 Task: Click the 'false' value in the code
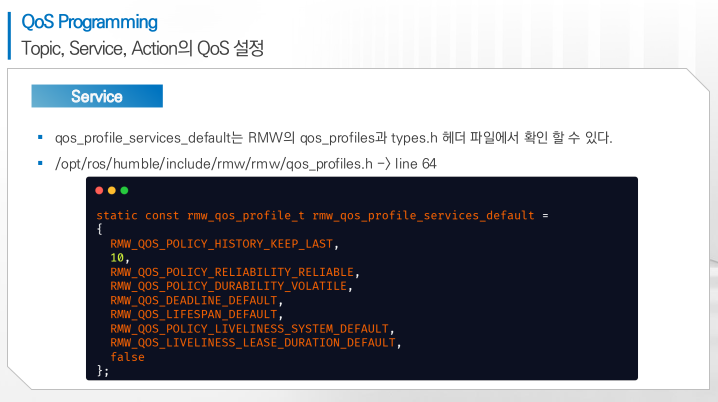[127, 357]
